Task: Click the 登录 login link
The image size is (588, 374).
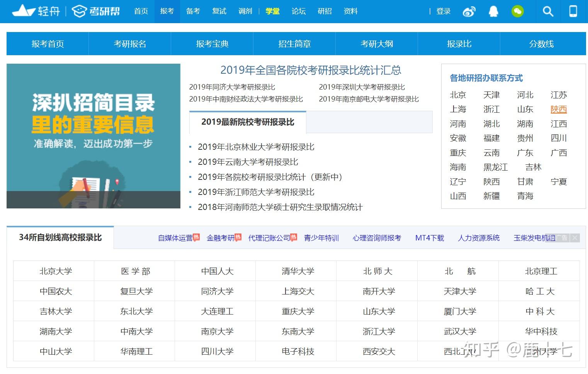Action: pyautogui.click(x=444, y=11)
